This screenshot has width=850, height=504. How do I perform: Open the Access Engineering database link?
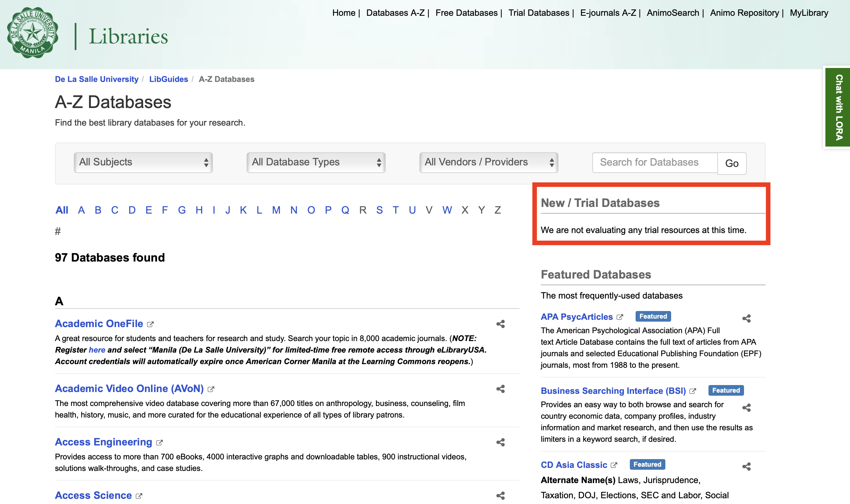click(103, 442)
